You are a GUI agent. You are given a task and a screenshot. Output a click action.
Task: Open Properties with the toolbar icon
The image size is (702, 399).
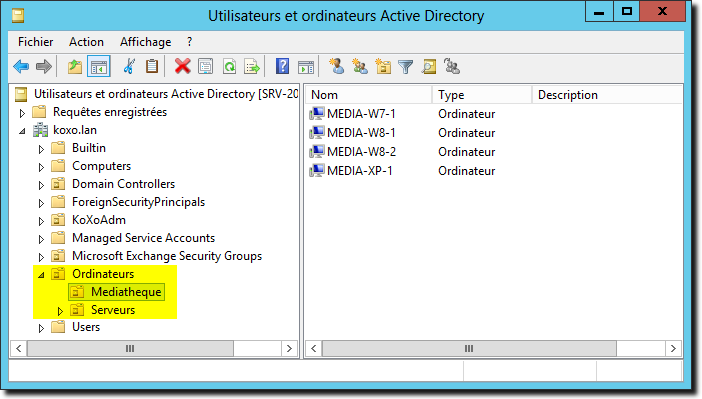[205, 67]
